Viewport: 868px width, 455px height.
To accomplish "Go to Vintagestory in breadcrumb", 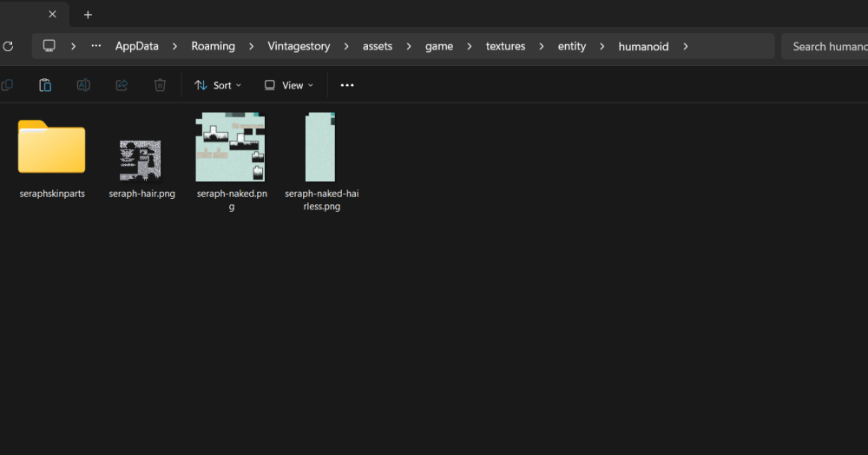I will click(x=299, y=47).
